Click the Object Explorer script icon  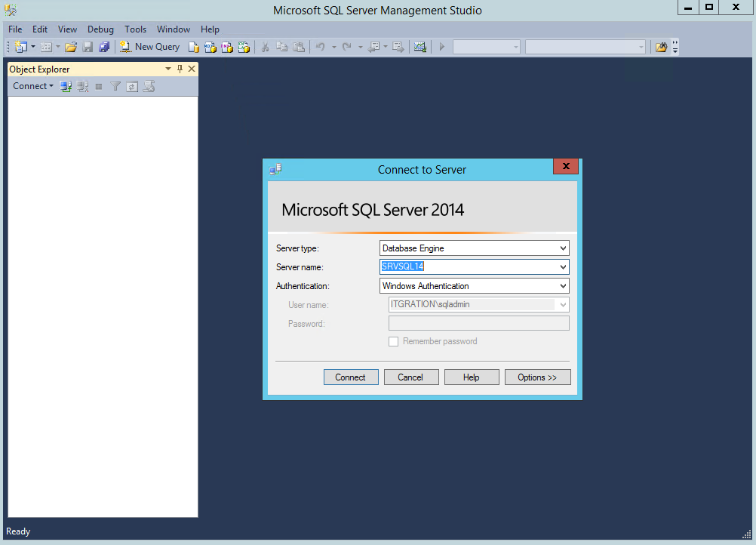(149, 86)
